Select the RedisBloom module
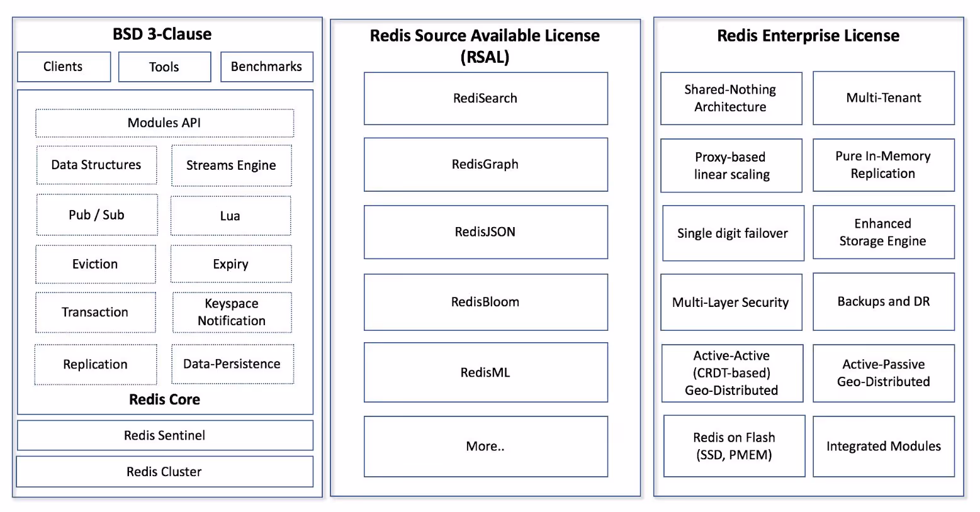Screen dimensions: 980x512 [485, 302]
